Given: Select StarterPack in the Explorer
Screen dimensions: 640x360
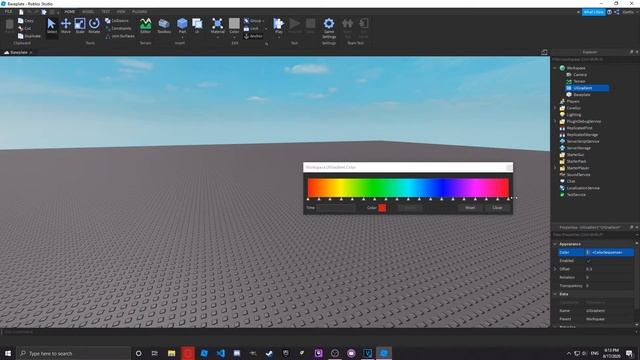Looking at the screenshot, I should click(x=573, y=161).
